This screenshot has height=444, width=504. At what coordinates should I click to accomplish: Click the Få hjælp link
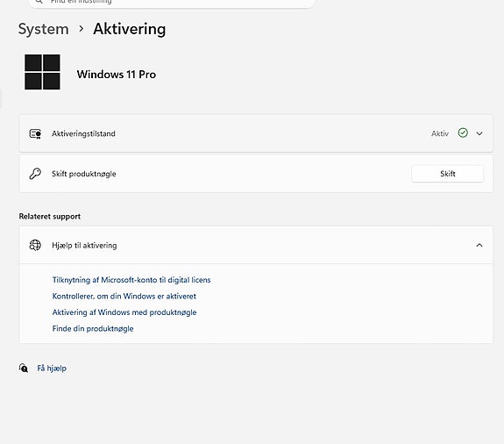[x=52, y=368]
